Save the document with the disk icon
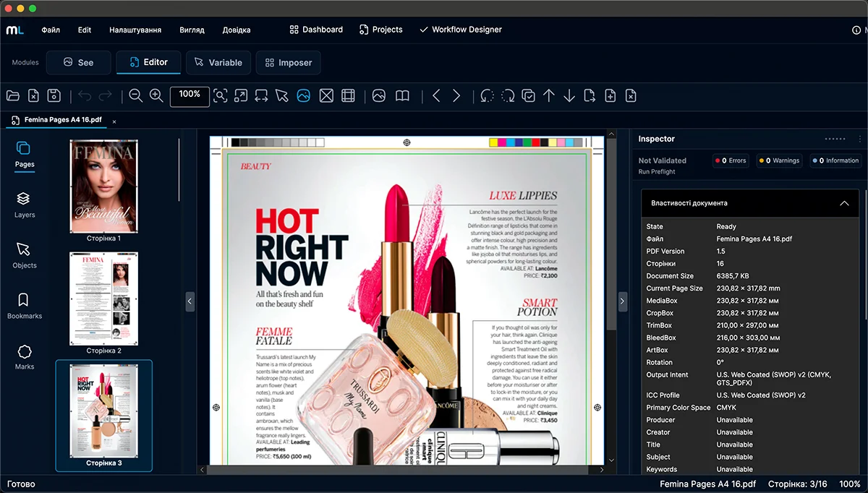Image resolution: width=868 pixels, height=493 pixels. coord(53,95)
